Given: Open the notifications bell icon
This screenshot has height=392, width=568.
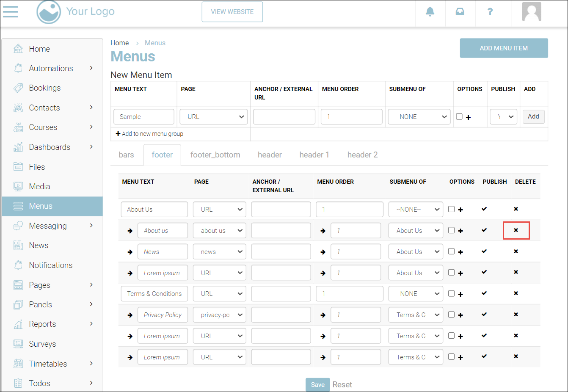Looking at the screenshot, I should click(430, 12).
